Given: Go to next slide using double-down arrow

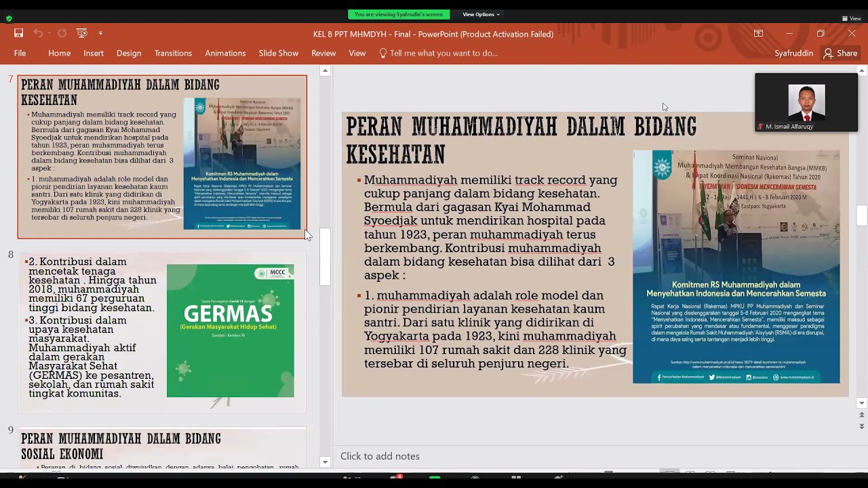Looking at the screenshot, I should (862, 426).
